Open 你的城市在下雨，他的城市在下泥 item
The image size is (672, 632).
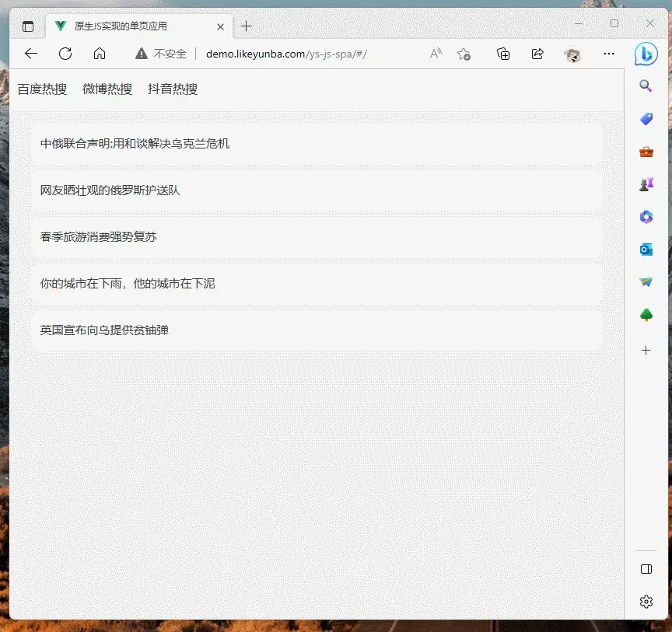tap(317, 284)
